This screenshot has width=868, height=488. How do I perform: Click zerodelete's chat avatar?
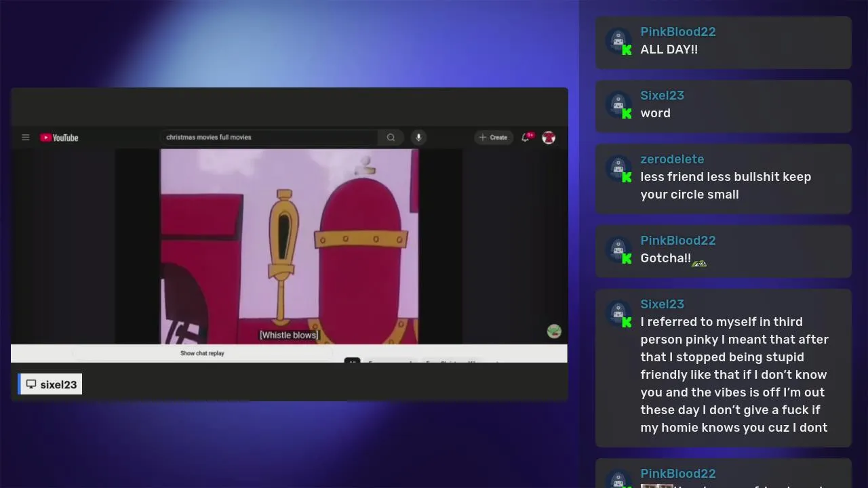(x=618, y=168)
